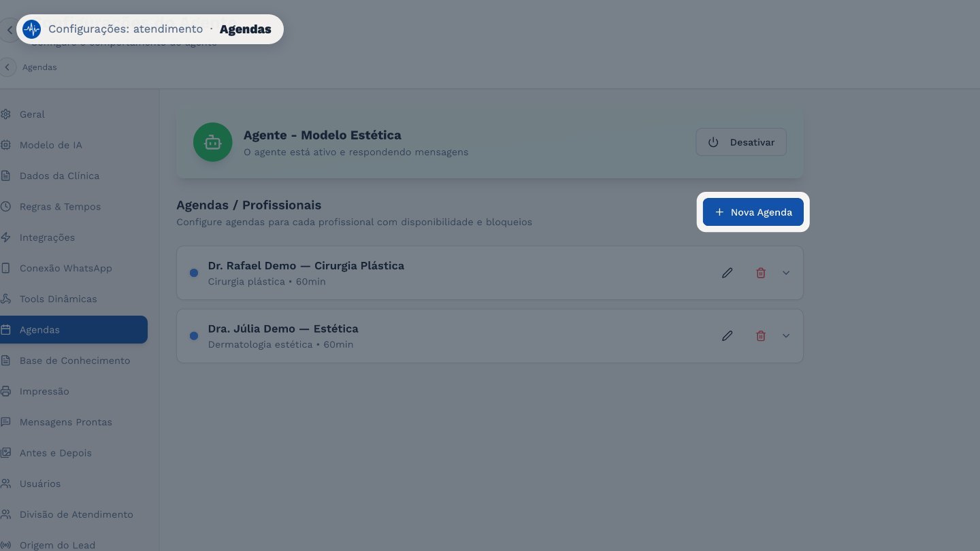The width and height of the screenshot is (980, 551).
Task: Click the "Agente - Modelo Estética" heading
Action: (x=323, y=135)
